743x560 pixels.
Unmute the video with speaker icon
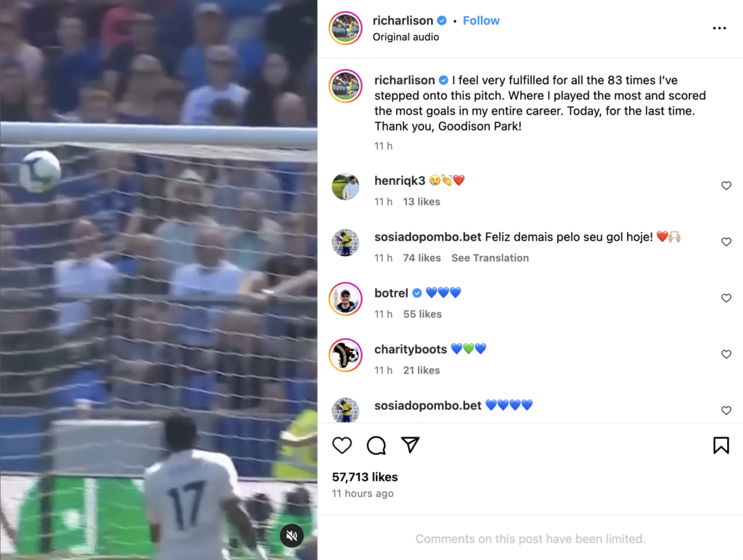pyautogui.click(x=292, y=535)
